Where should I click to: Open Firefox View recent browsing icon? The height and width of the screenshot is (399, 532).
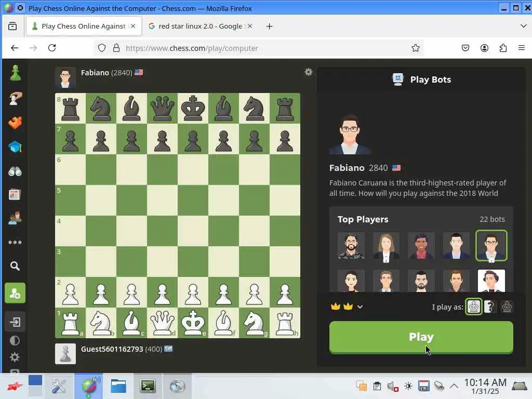coord(12,26)
